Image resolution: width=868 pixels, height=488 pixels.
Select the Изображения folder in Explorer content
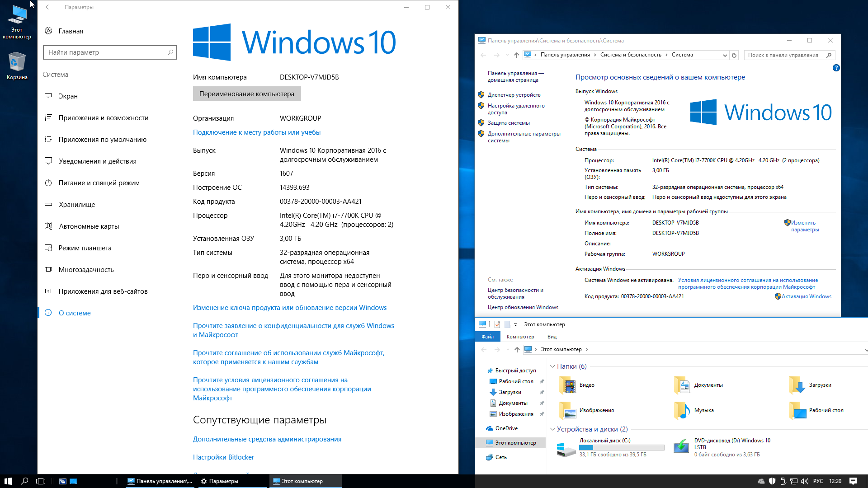tap(587, 410)
